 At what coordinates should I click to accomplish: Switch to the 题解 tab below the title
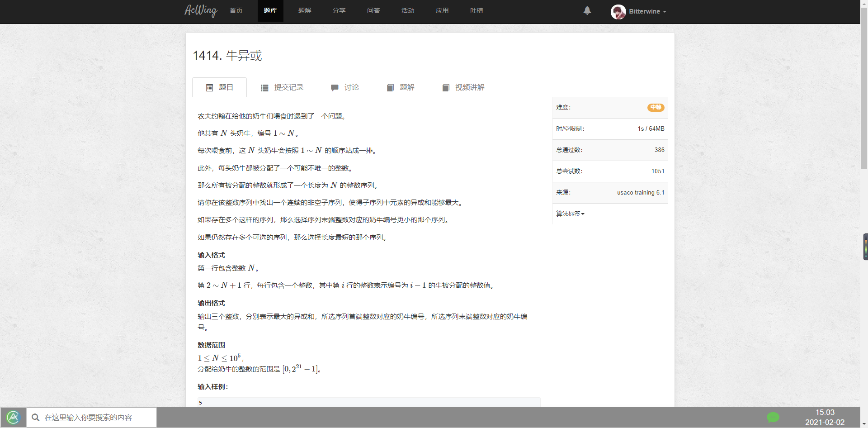(401, 87)
